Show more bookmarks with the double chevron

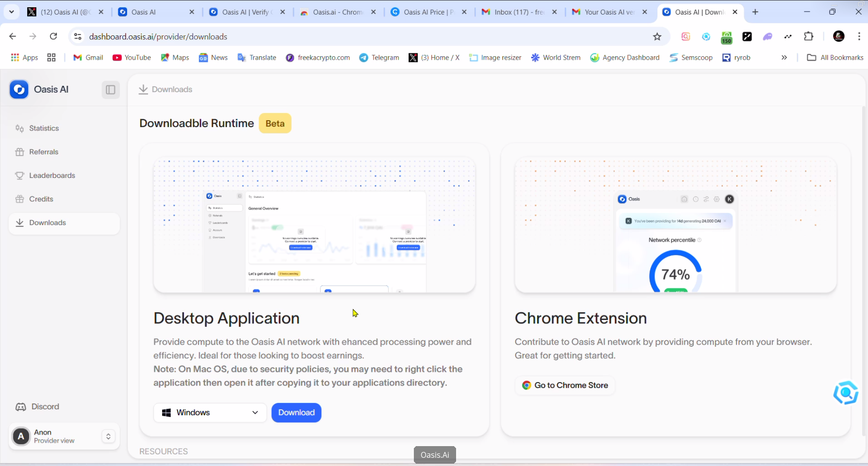pos(784,58)
